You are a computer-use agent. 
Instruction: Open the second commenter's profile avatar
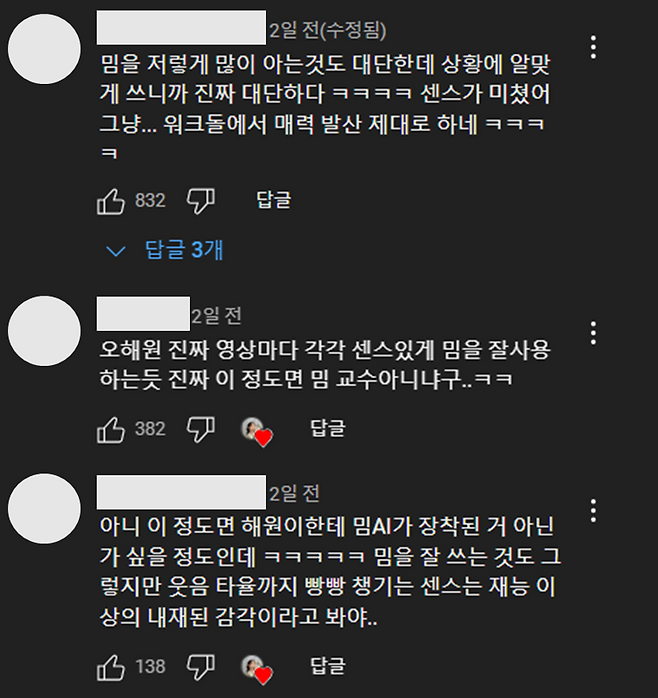[44, 331]
